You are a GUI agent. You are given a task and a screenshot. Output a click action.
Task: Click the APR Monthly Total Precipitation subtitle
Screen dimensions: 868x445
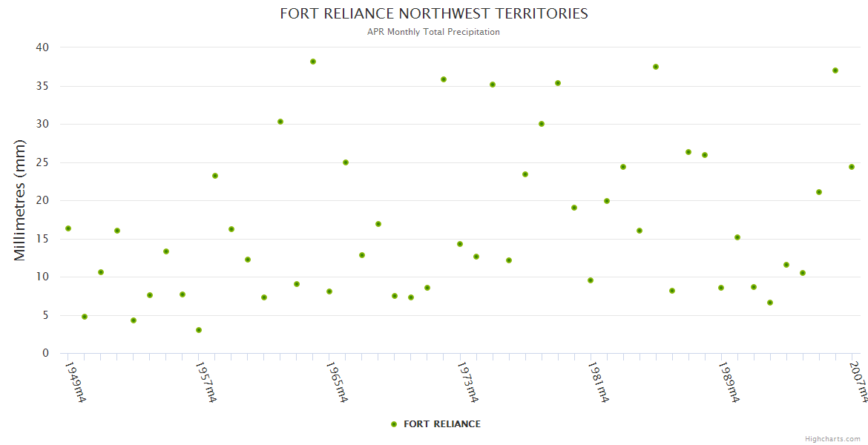click(x=433, y=32)
